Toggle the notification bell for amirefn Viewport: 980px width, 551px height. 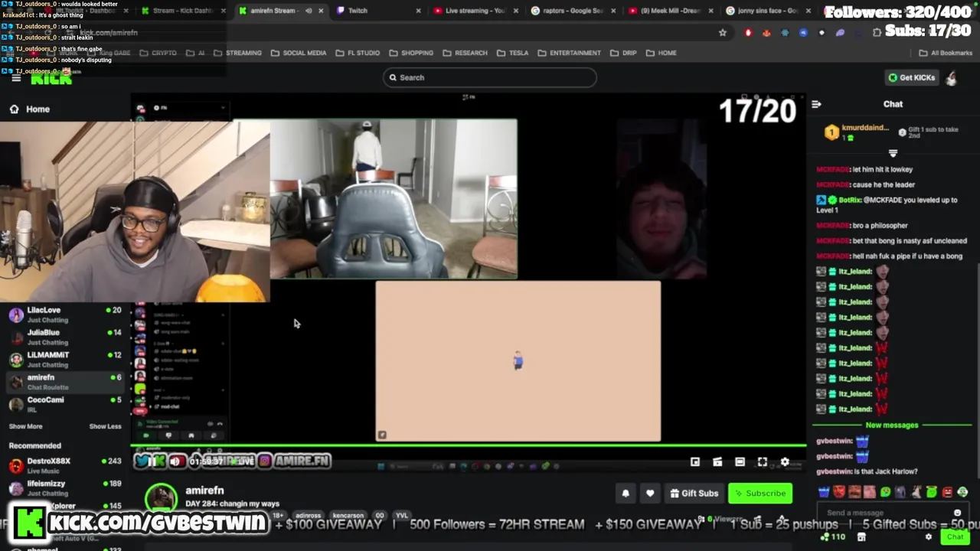[x=626, y=494]
